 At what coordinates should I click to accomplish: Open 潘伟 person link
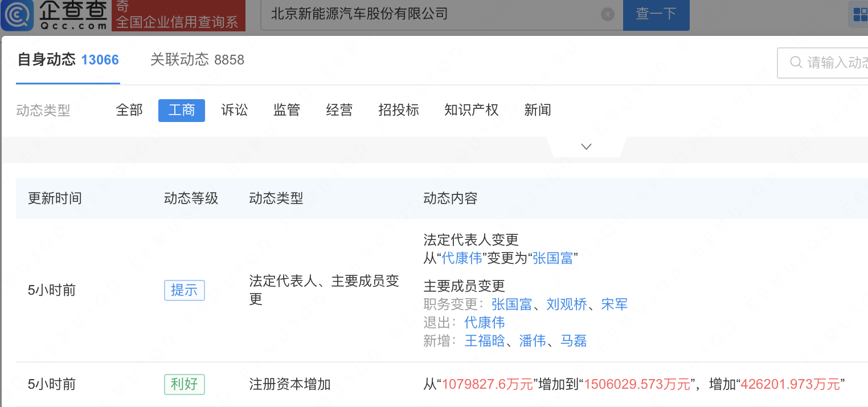533,341
